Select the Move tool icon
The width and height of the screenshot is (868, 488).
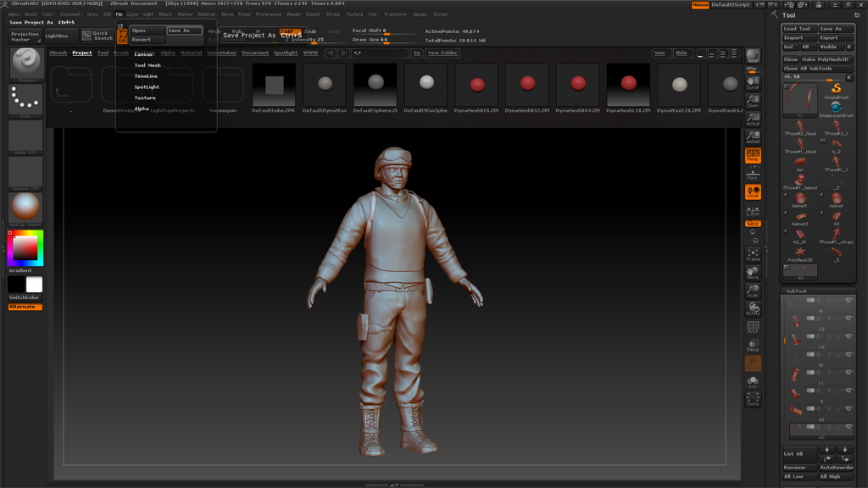pos(753,272)
